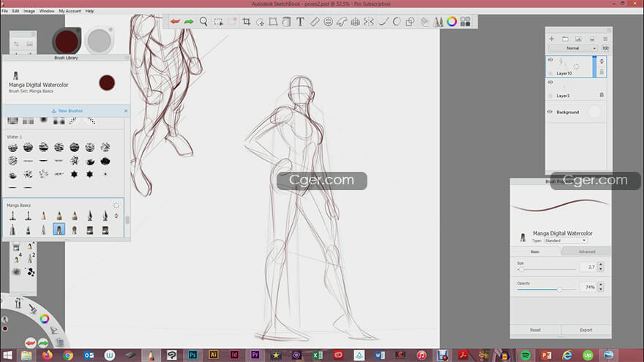Open the brush Type Standard dropdown
This screenshot has height=362, width=644.
tap(565, 241)
